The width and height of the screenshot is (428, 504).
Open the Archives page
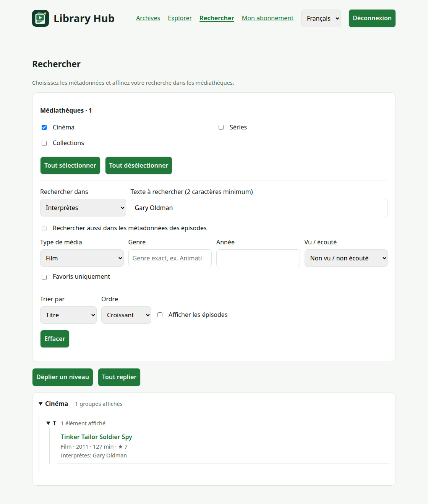pyautogui.click(x=148, y=18)
